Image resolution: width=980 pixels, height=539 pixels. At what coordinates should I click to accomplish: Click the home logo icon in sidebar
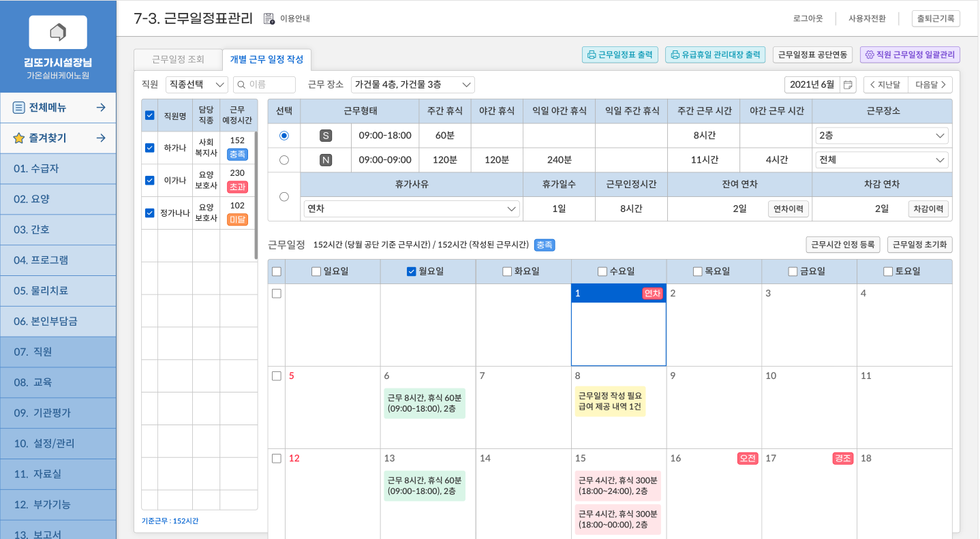point(58,32)
